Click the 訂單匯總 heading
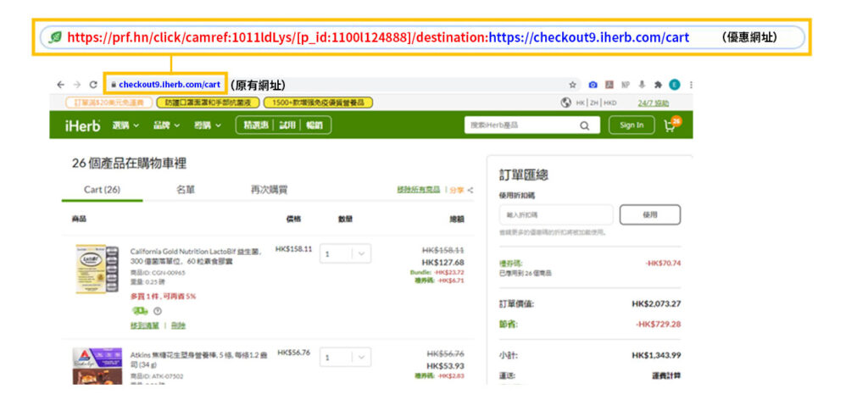 [524, 175]
